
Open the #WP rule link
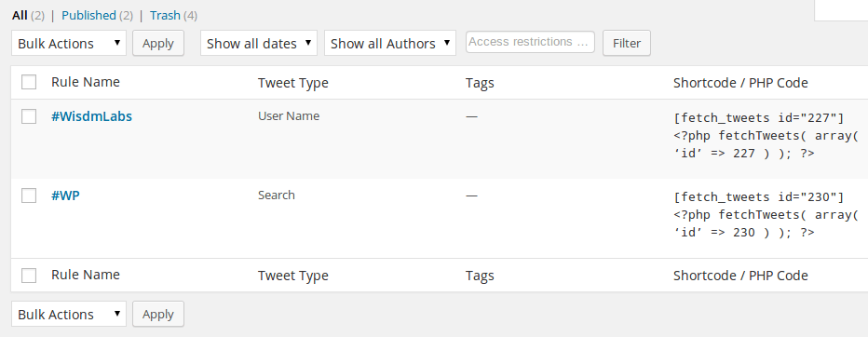coord(65,195)
